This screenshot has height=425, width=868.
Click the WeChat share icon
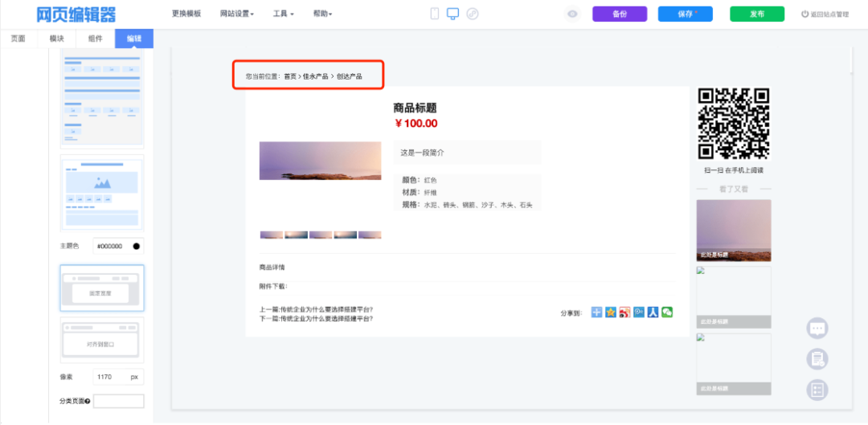pyautogui.click(x=666, y=313)
